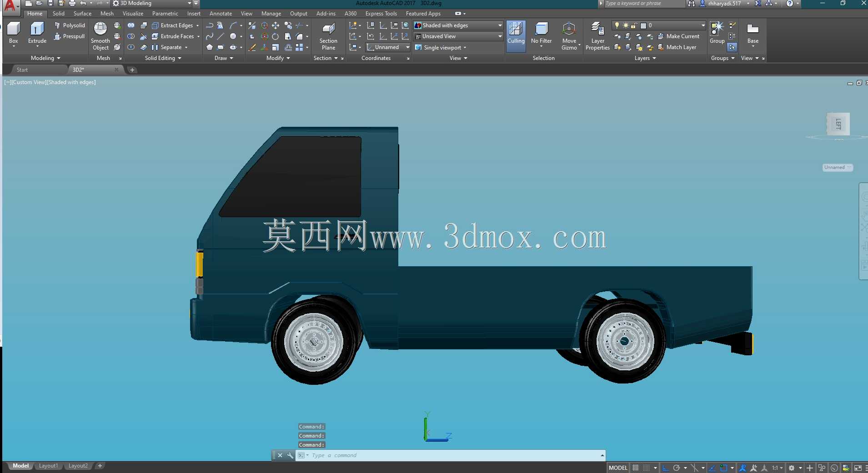The height and width of the screenshot is (473, 868).
Task: Select the Extract Edges tool
Action: tap(172, 25)
